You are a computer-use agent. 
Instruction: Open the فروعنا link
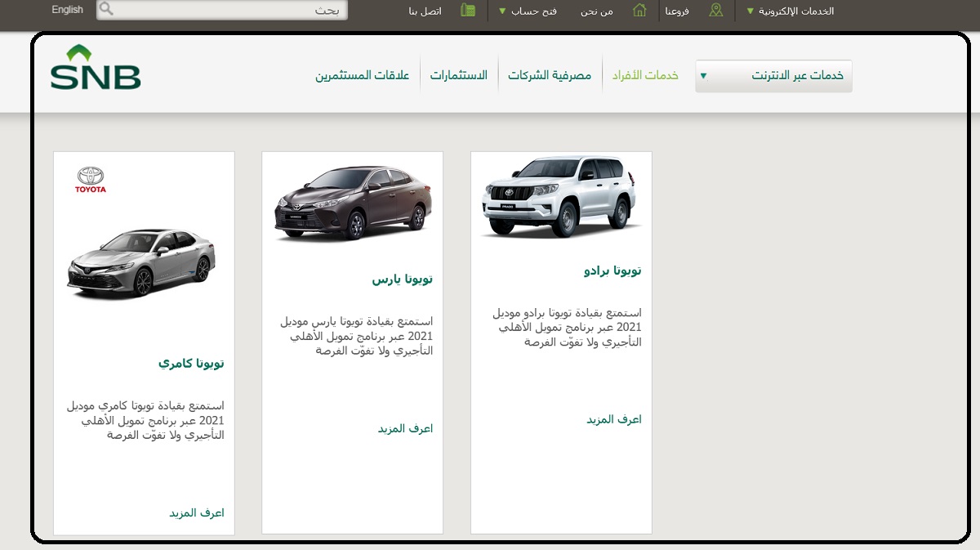676,11
